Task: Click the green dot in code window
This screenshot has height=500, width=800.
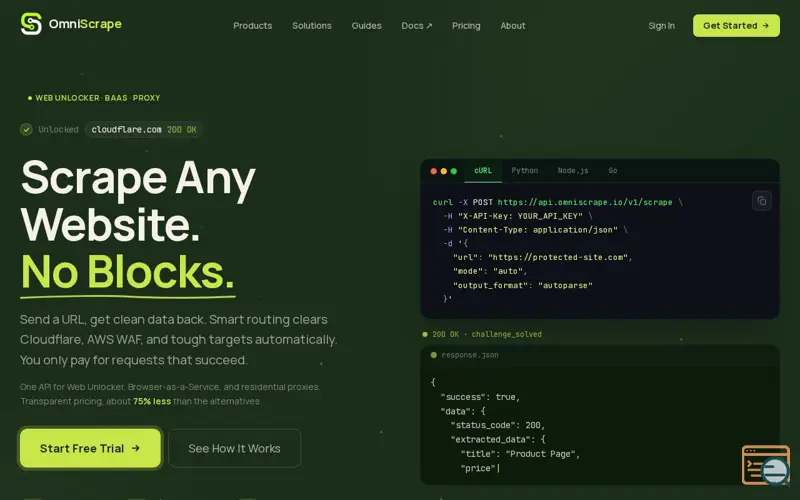Action: pyautogui.click(x=454, y=171)
